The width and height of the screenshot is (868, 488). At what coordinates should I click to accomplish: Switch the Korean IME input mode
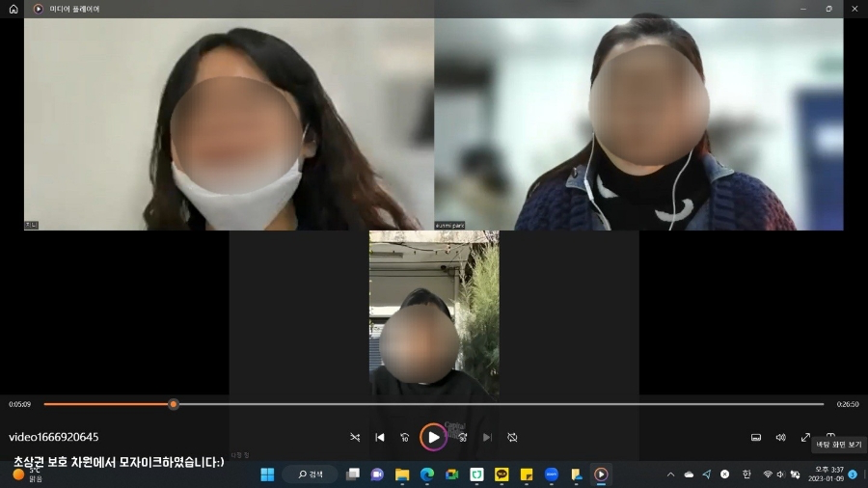pyautogui.click(x=746, y=474)
